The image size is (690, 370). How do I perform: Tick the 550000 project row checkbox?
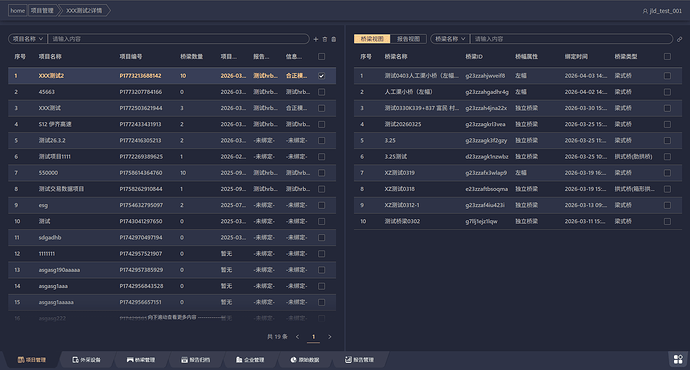point(322,173)
